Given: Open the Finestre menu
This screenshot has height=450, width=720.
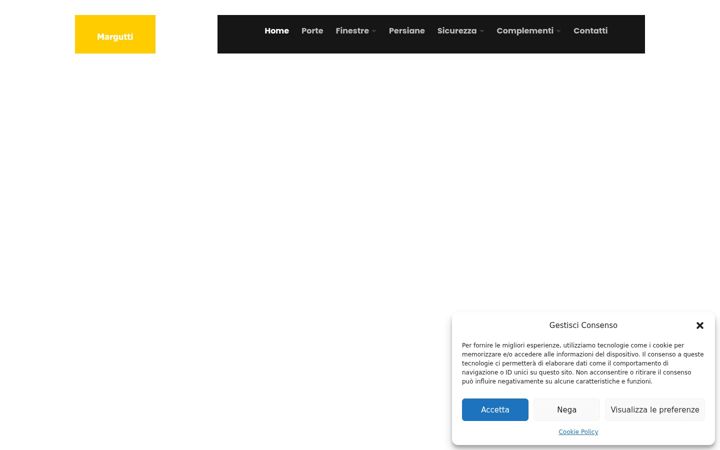Looking at the screenshot, I should click(x=352, y=31).
